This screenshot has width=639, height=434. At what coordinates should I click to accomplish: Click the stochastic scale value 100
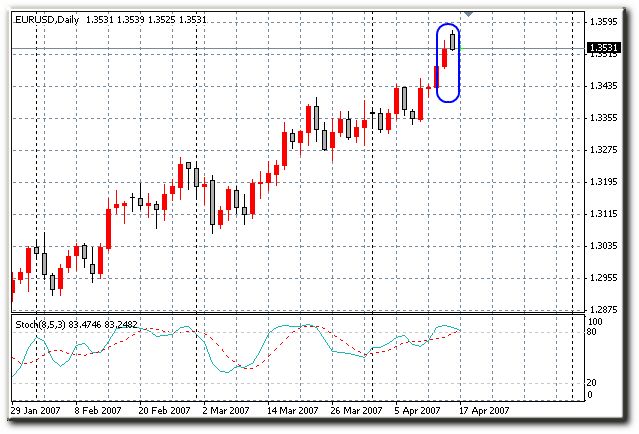[595, 322]
